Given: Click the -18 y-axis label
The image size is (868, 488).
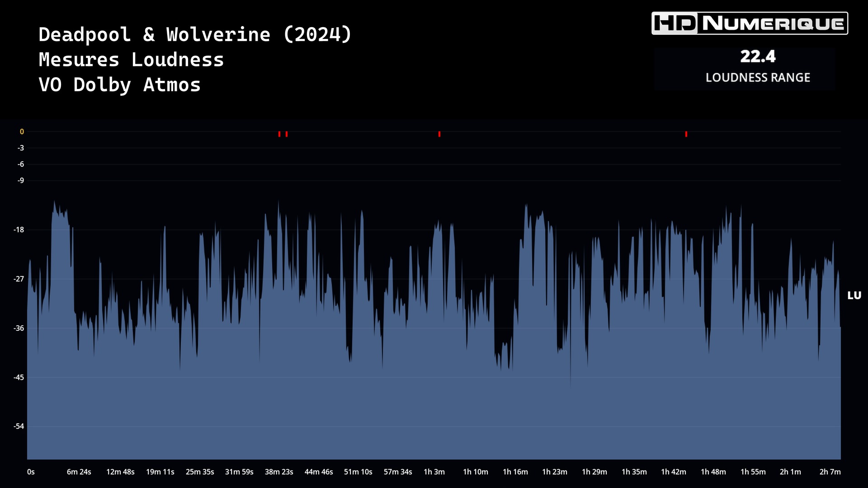Looking at the screenshot, I should point(19,230).
